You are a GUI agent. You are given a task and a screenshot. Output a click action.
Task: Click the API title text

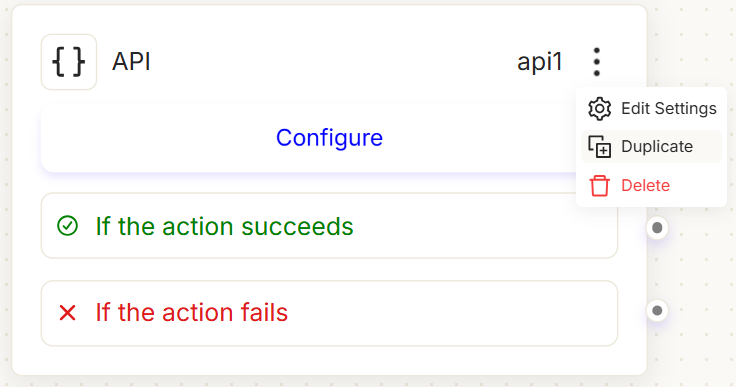tap(131, 62)
